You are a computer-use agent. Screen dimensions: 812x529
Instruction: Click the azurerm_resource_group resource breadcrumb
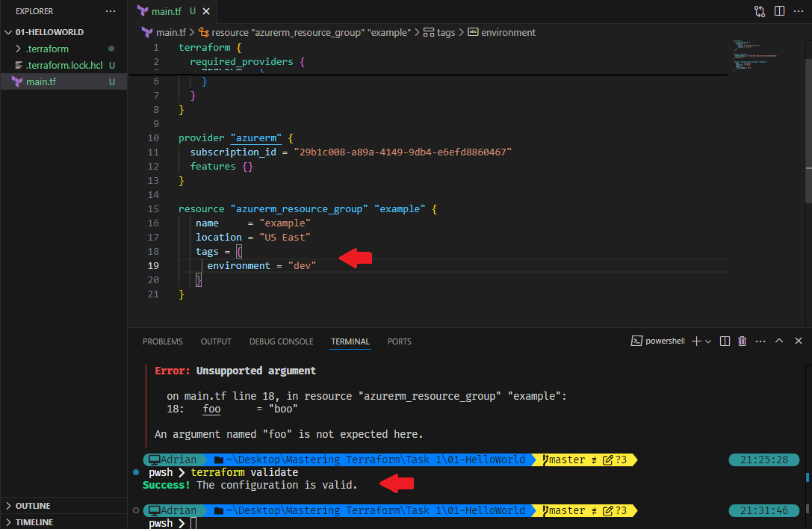pos(311,32)
